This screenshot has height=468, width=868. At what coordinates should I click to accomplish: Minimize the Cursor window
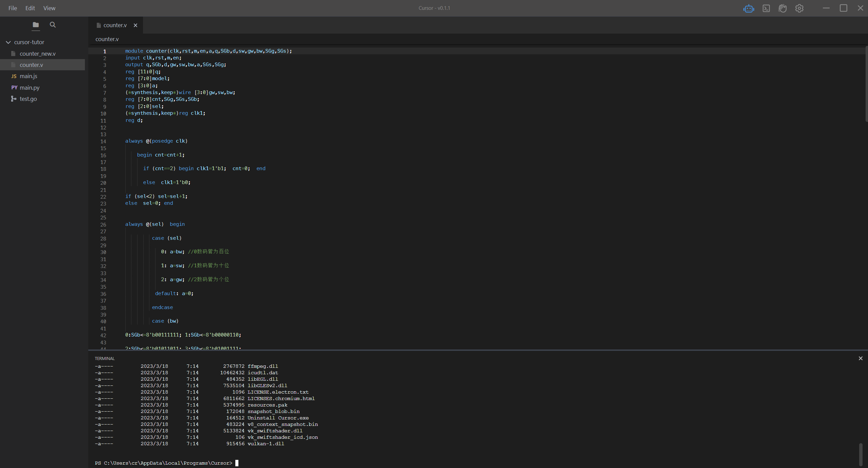[826, 8]
